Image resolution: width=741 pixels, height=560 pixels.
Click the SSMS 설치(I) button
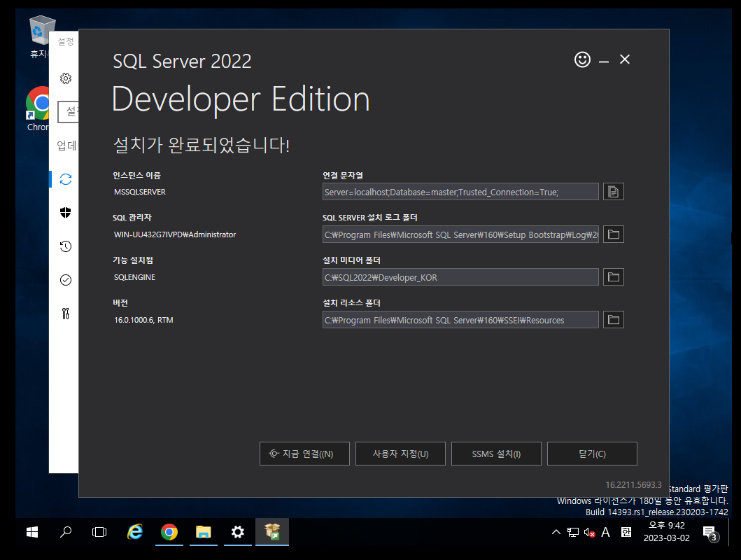point(496,454)
